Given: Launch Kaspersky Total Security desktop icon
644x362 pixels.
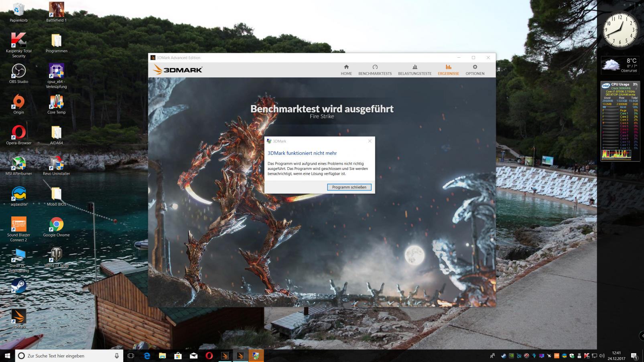Looking at the screenshot, I should click(18, 45).
